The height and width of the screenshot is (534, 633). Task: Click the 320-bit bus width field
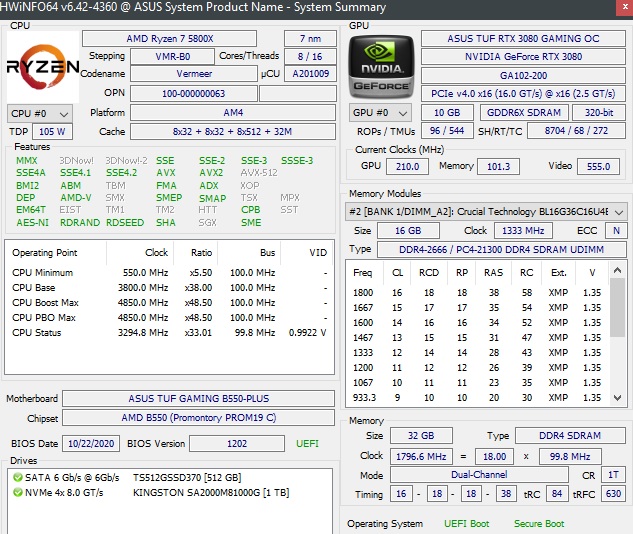[x=599, y=113]
